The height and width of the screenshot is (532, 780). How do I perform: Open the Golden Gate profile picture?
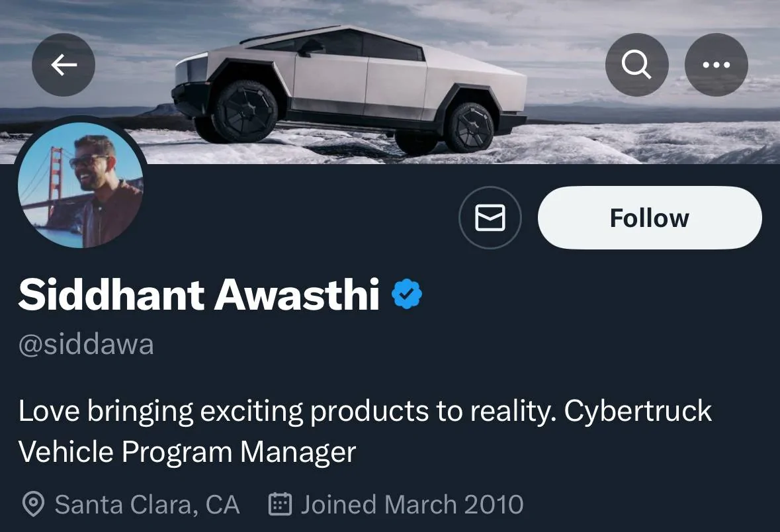[x=81, y=185]
